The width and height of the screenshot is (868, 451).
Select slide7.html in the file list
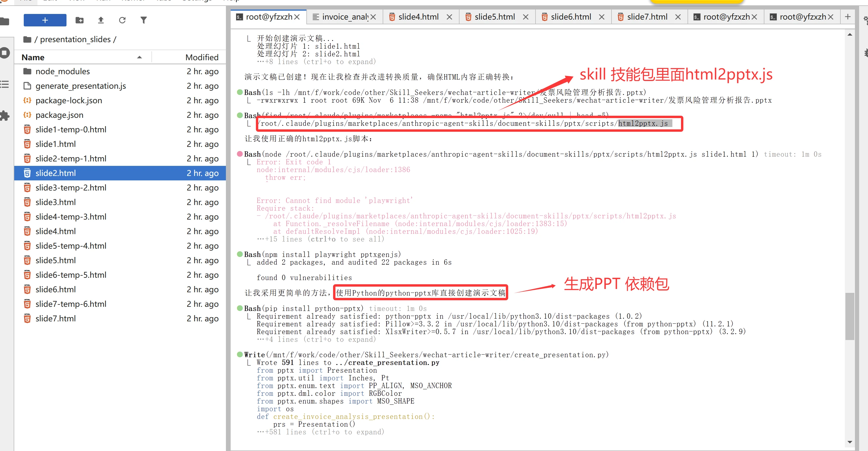(x=56, y=318)
